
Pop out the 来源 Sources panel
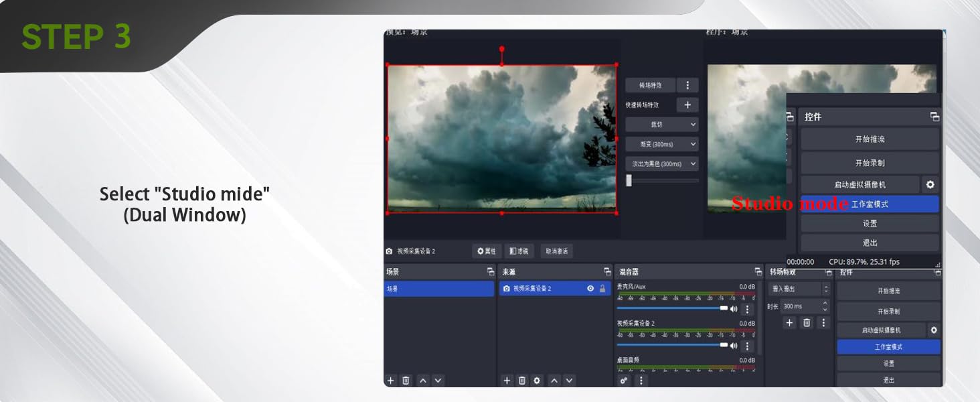607,272
